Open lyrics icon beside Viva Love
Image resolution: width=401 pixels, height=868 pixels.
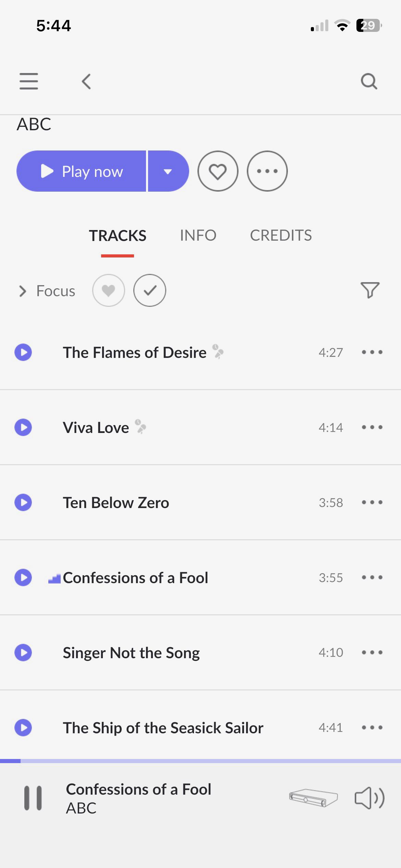141,427
